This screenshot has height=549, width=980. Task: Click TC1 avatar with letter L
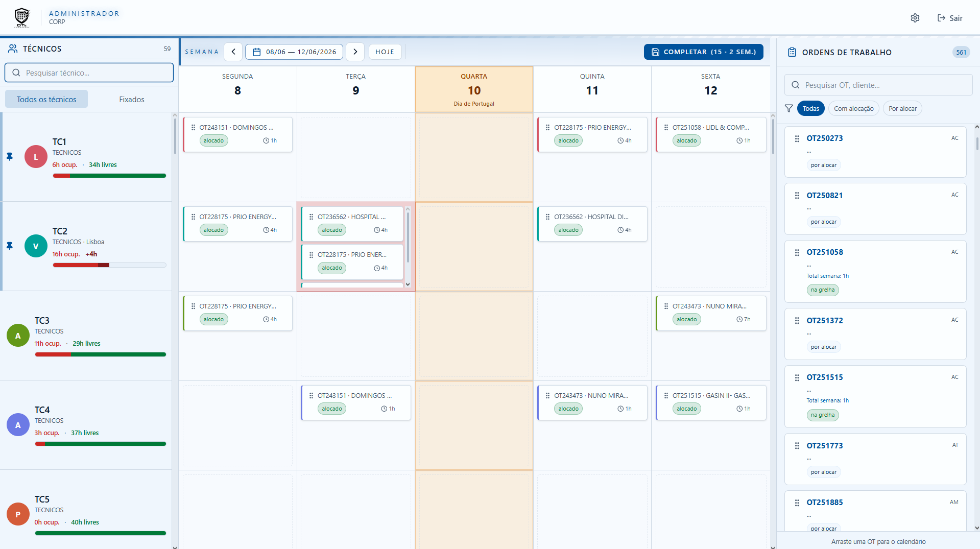pyautogui.click(x=36, y=157)
